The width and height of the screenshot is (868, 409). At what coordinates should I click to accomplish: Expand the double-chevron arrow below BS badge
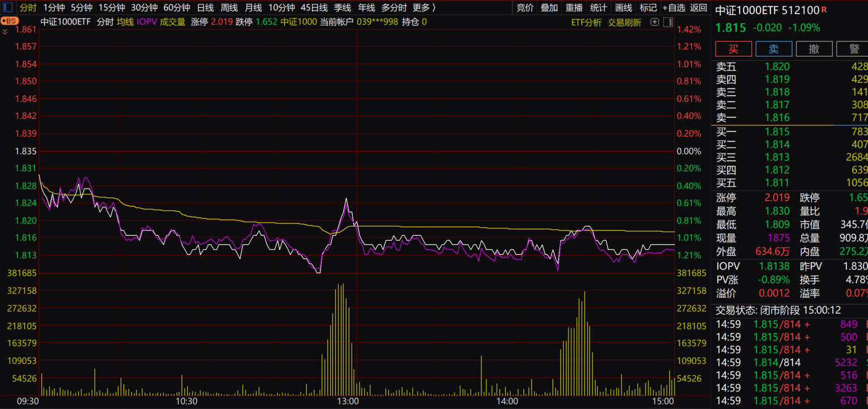[5, 32]
